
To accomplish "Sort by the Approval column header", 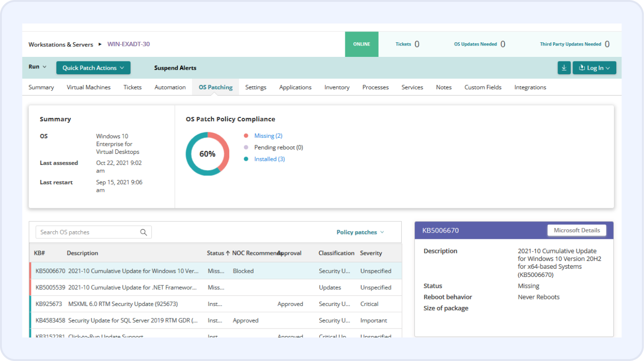I will 289,253.
